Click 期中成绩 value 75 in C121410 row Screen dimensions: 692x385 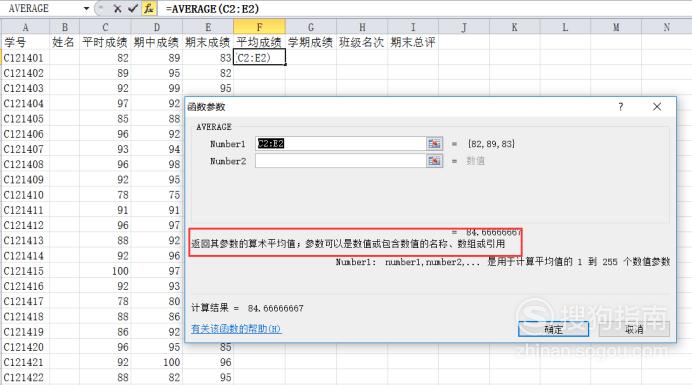coord(174,195)
